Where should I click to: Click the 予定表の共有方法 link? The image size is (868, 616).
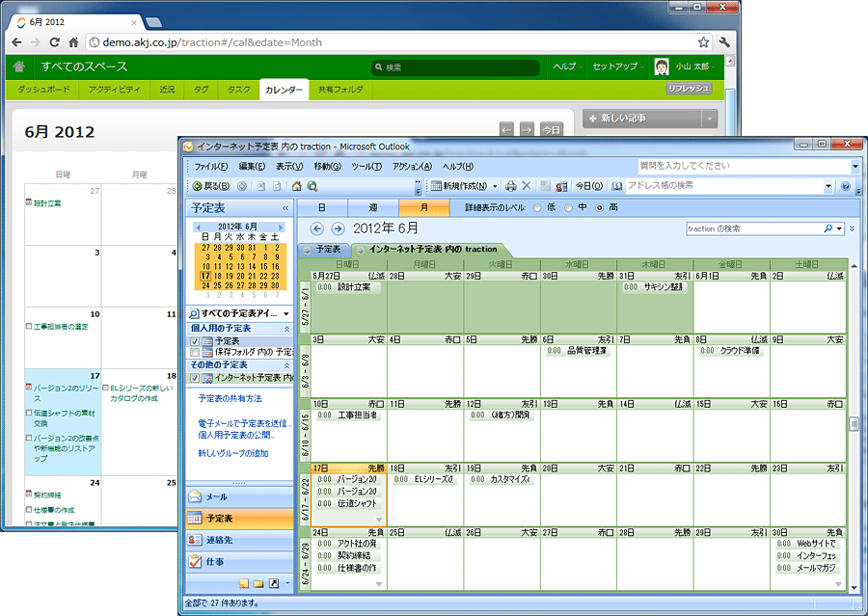[231, 398]
